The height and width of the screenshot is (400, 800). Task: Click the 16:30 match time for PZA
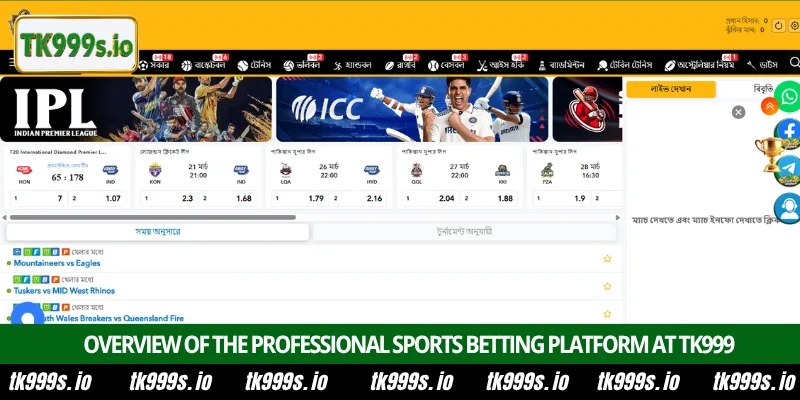tap(590, 176)
